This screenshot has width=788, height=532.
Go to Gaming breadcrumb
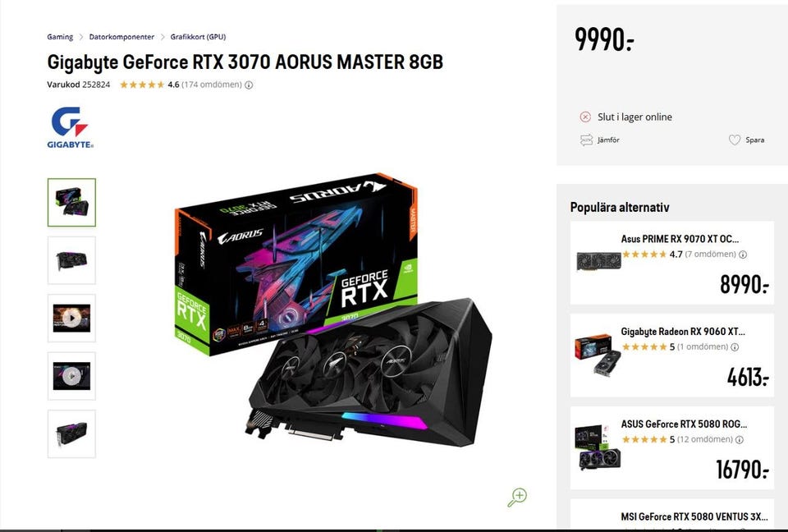click(x=60, y=37)
